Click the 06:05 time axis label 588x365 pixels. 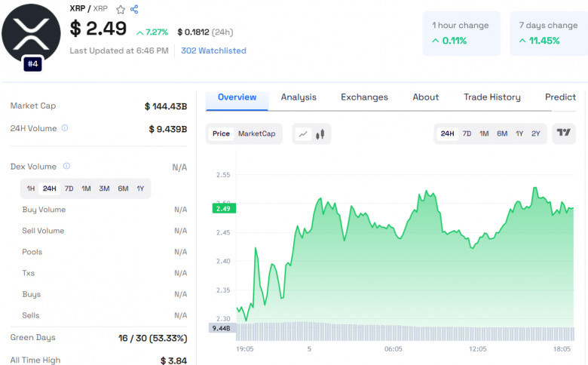[x=393, y=349]
